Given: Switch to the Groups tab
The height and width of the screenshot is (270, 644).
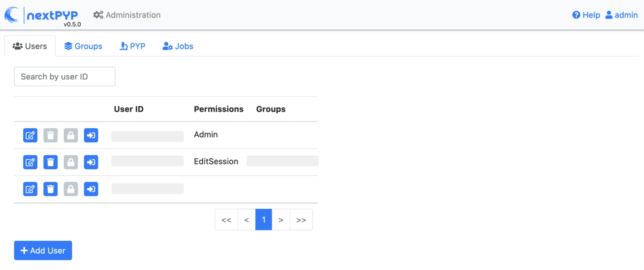Looking at the screenshot, I should coord(83,46).
